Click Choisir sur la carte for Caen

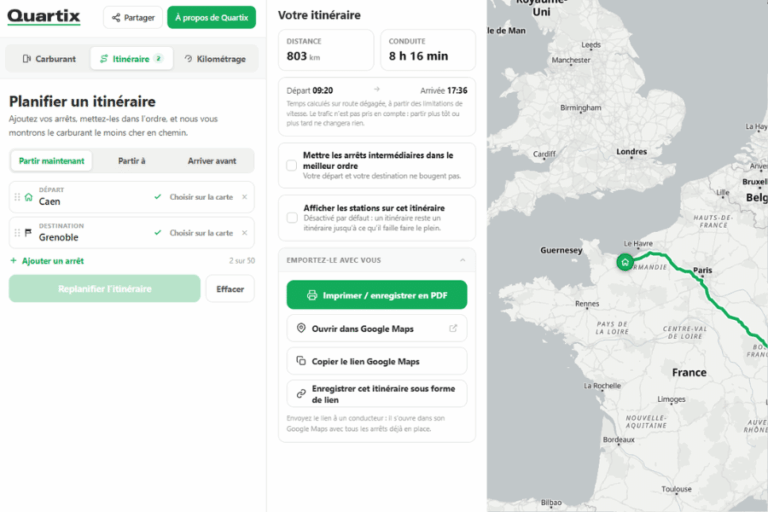pos(201,197)
